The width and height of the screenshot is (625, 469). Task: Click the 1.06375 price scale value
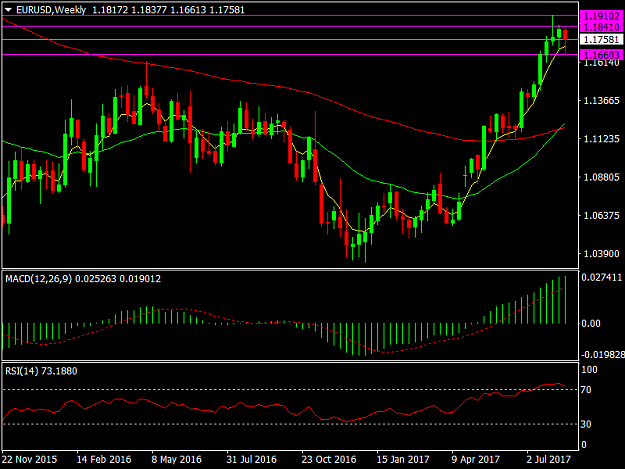coord(601,215)
